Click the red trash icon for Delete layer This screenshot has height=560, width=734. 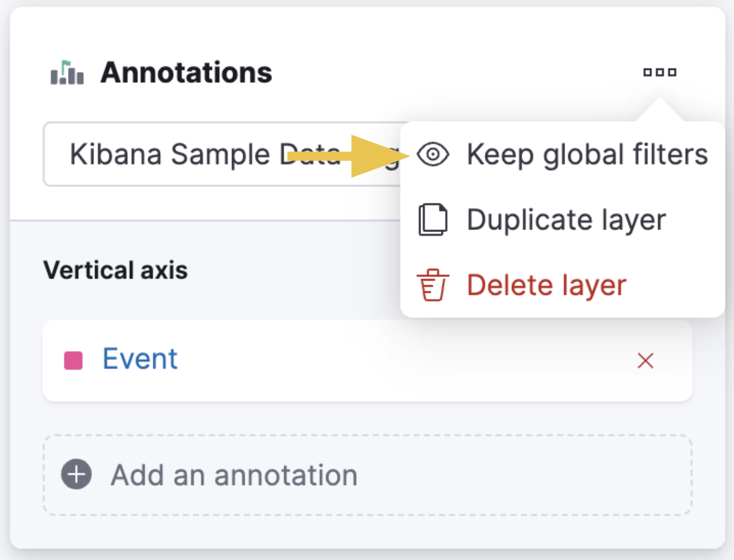coord(432,285)
